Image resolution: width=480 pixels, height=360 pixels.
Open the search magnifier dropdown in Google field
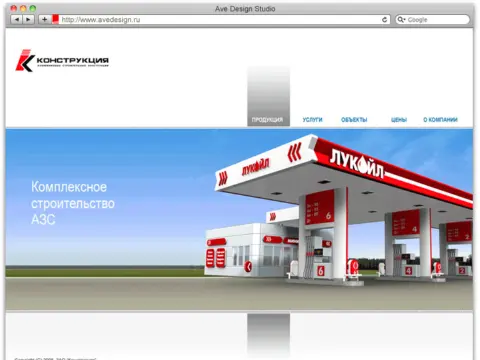point(401,20)
